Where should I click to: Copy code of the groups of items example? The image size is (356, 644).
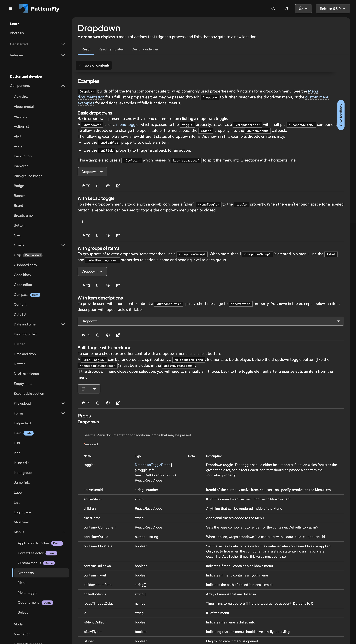98,285
